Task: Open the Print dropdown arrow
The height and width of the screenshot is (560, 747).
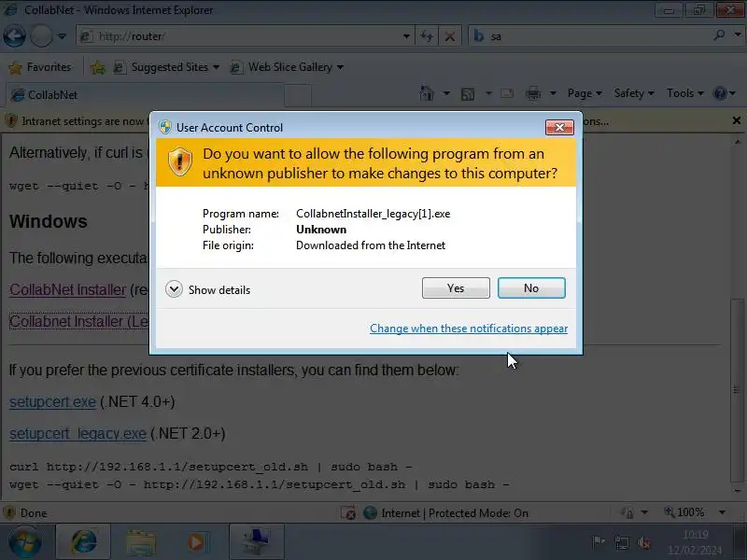Action: point(553,93)
